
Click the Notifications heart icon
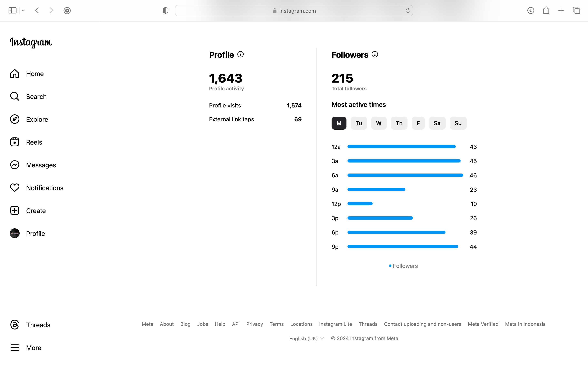click(x=14, y=188)
